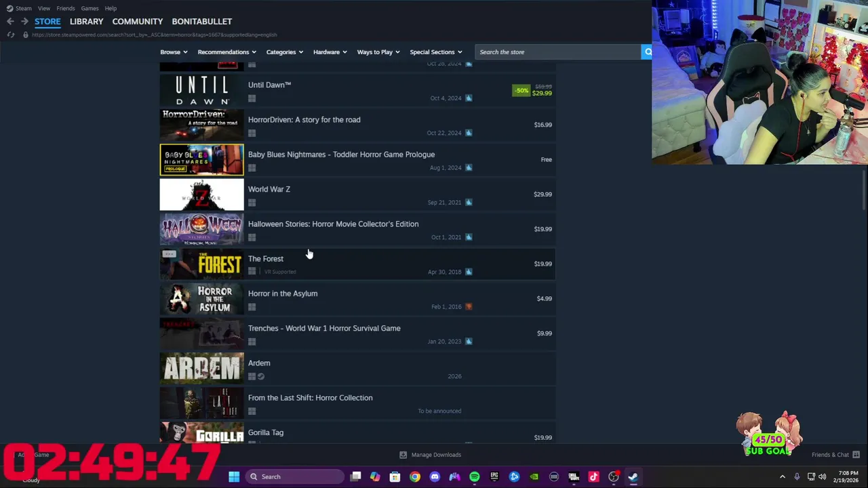Open the Games menu

pyautogui.click(x=90, y=8)
